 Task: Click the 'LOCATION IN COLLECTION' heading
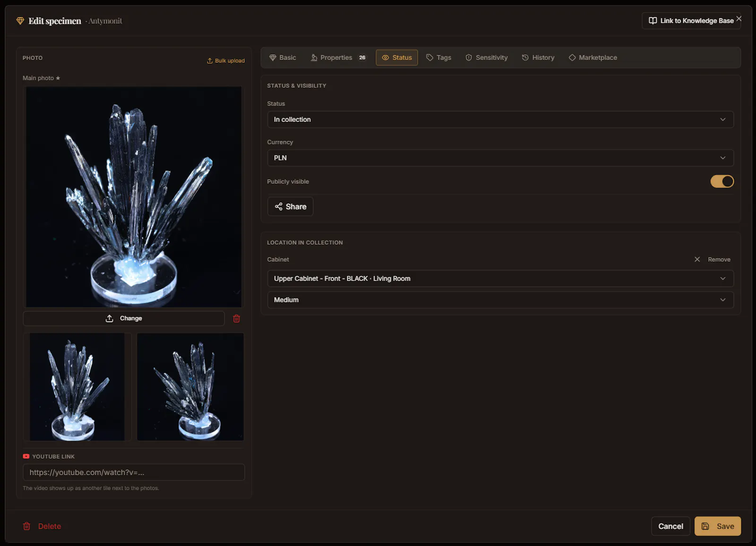pos(305,243)
